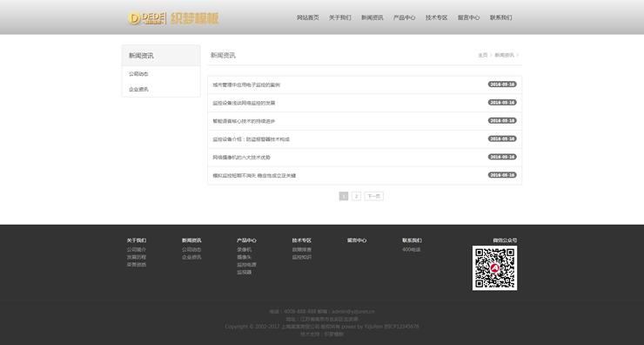
Task: Open footer link 400电话
Action: click(x=411, y=249)
